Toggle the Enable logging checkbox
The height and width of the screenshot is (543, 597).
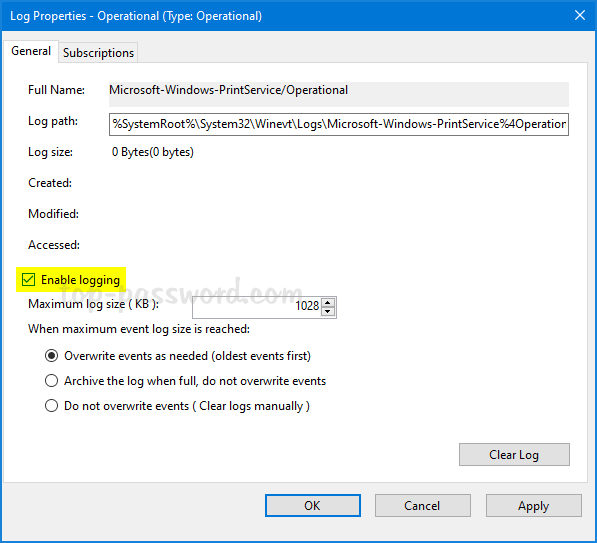[x=29, y=279]
